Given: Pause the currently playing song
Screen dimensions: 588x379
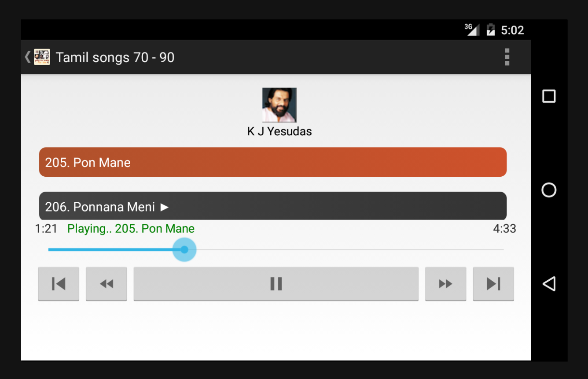Looking at the screenshot, I should pyautogui.click(x=276, y=284).
